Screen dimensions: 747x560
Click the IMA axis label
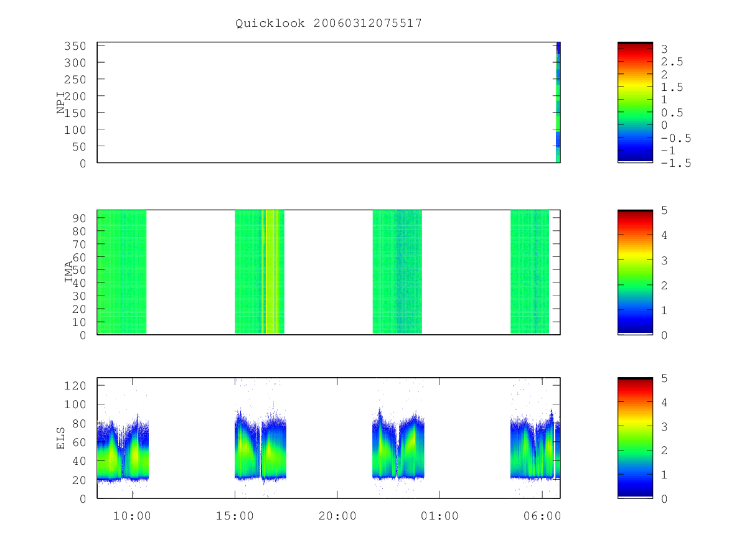coord(68,273)
